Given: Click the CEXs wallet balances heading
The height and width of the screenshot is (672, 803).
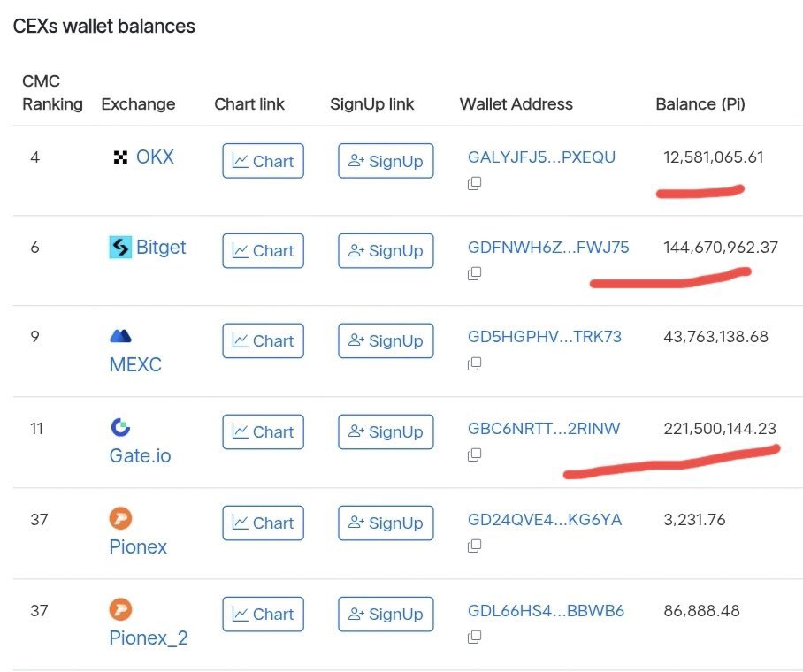Looking at the screenshot, I should [104, 27].
